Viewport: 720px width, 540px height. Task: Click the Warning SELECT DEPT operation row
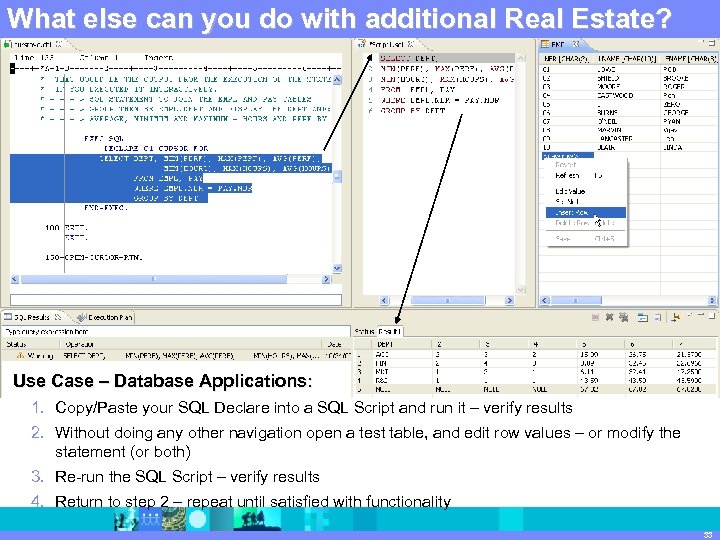pos(177,356)
